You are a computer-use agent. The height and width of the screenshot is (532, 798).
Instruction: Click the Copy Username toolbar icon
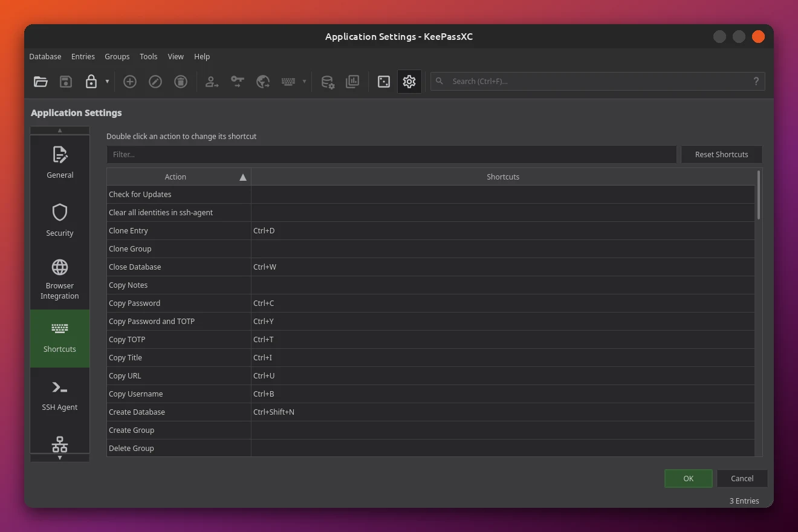212,82
